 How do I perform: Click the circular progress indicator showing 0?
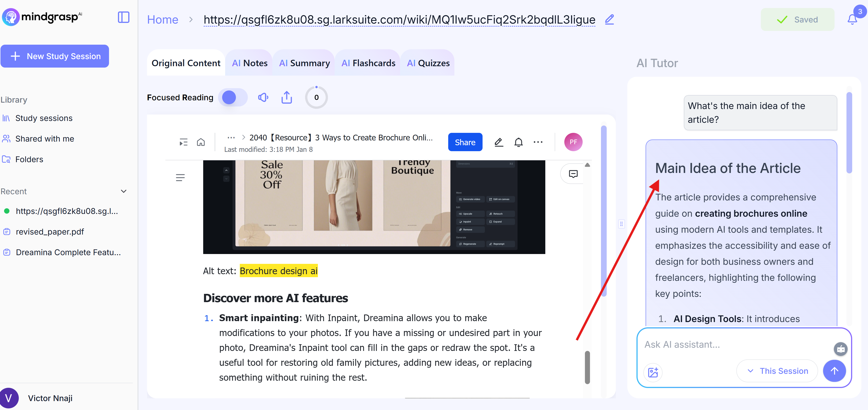pyautogui.click(x=316, y=97)
